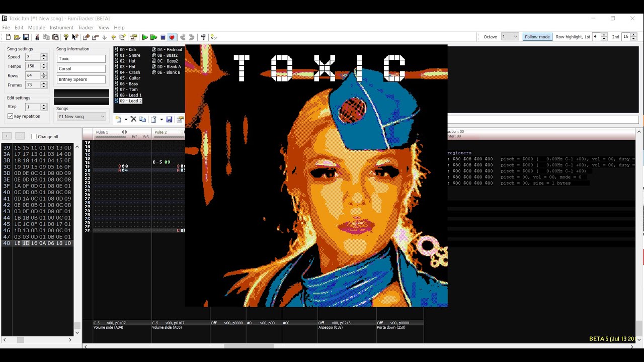This screenshot has height=362, width=644.
Task: Increase the Speed value
Action: pyautogui.click(x=44, y=55)
